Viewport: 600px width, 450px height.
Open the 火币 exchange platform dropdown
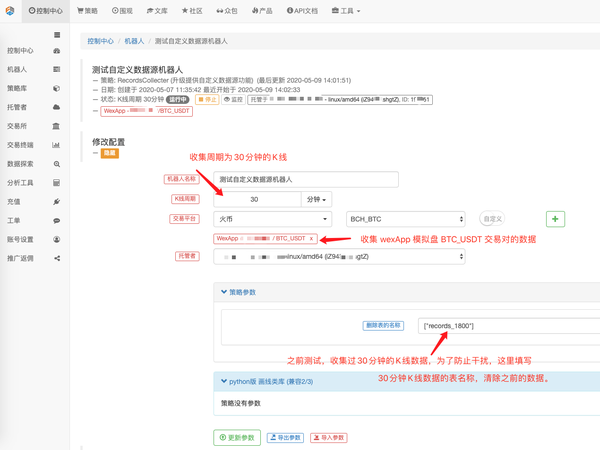click(x=272, y=219)
